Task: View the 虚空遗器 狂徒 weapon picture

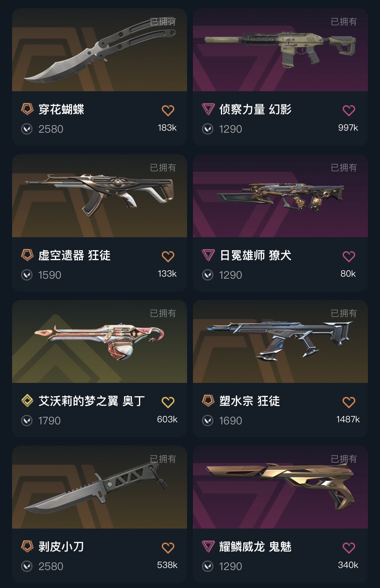Action: point(100,196)
